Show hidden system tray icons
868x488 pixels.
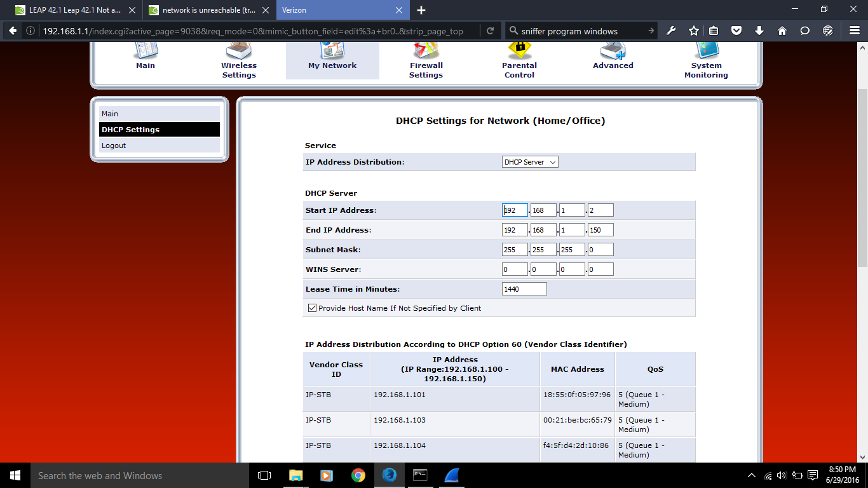click(752, 475)
